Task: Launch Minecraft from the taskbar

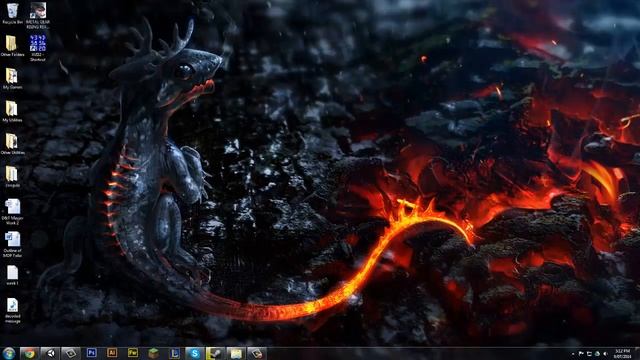Action: [153, 353]
